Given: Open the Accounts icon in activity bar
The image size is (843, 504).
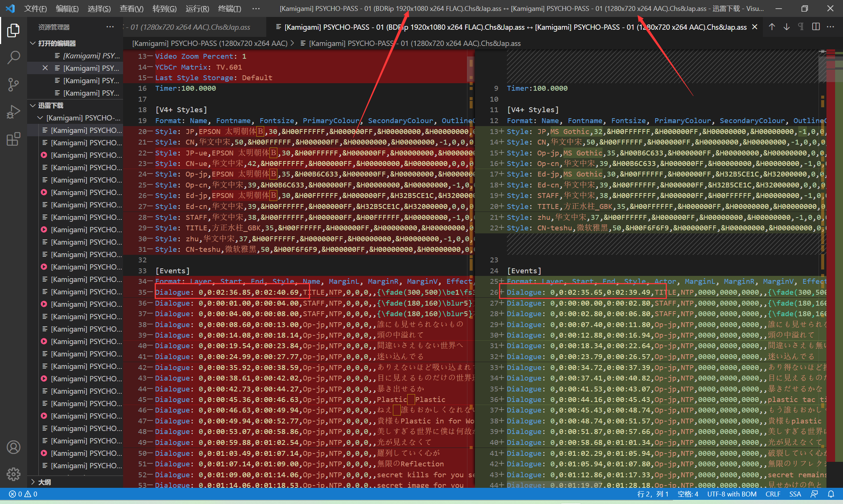Looking at the screenshot, I should [x=14, y=447].
